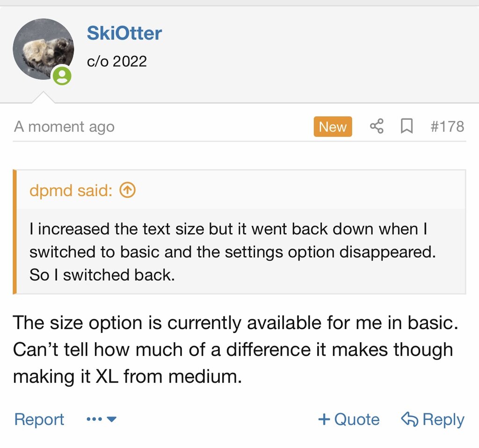Reply to SkiOtter's post
This screenshot has width=479, height=448.
443,419
